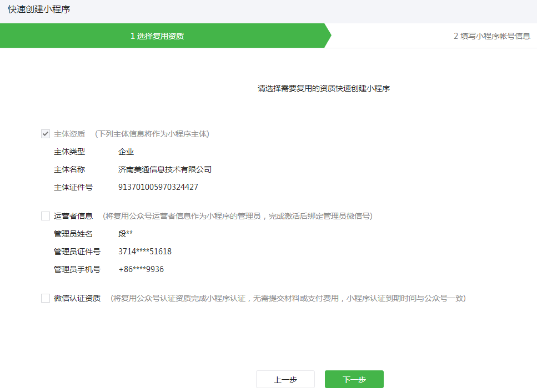Click the 请选择需要复用的资质 instruction heading

tap(323, 88)
